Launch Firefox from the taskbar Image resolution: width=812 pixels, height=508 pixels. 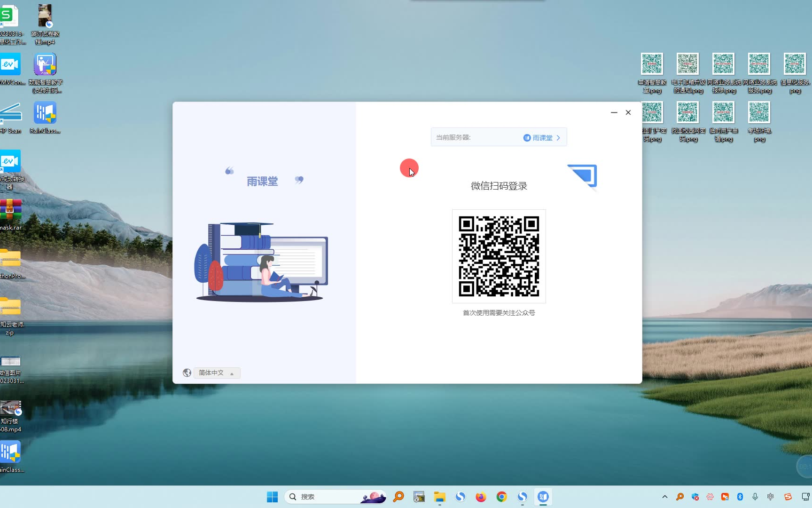tap(481, 497)
